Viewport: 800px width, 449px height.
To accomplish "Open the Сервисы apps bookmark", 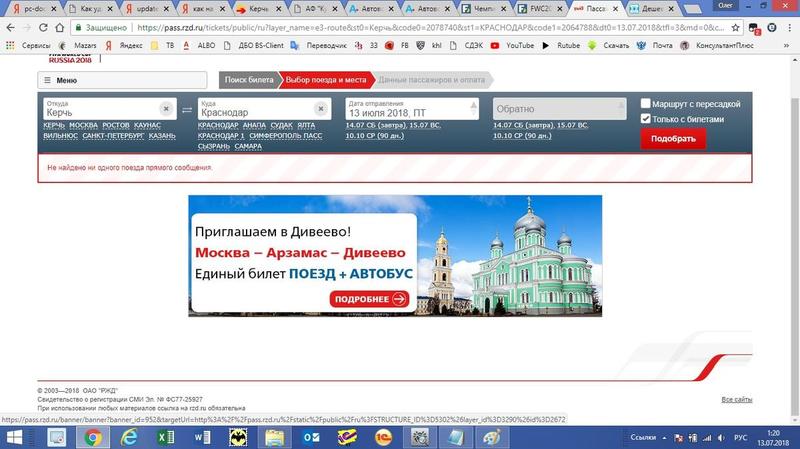I will click(x=28, y=45).
